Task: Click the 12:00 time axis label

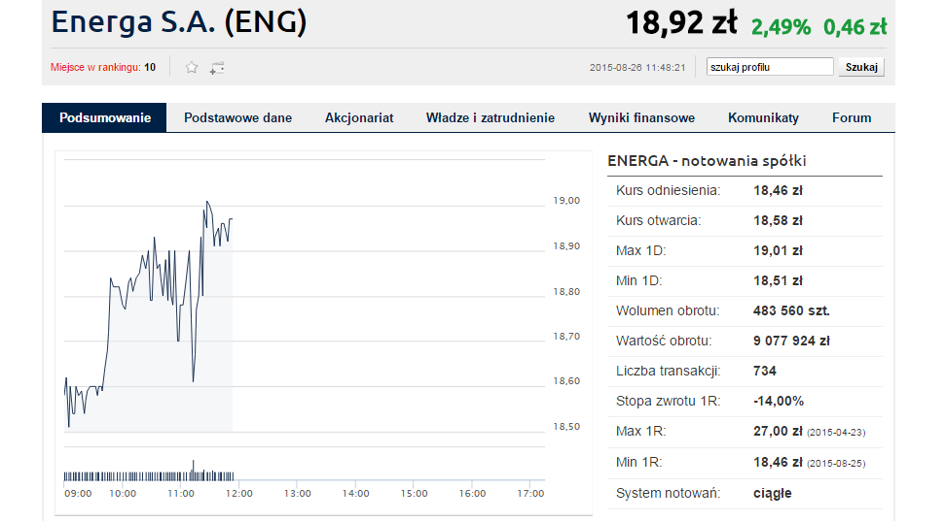Action: click(239, 494)
